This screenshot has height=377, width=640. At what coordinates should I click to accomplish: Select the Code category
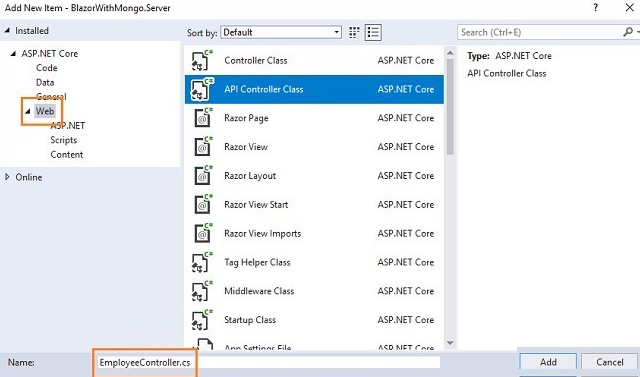coord(47,68)
